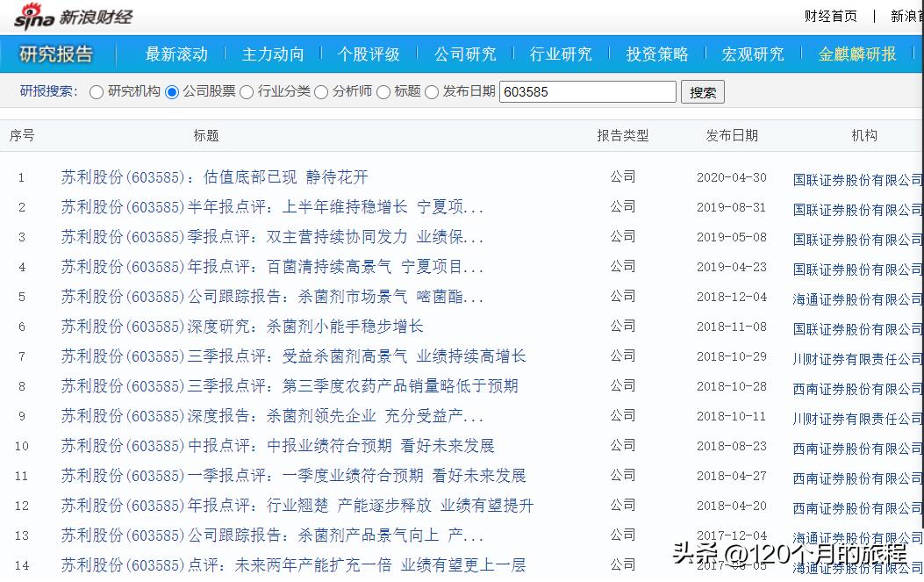Open the 主力动向 section

273,54
